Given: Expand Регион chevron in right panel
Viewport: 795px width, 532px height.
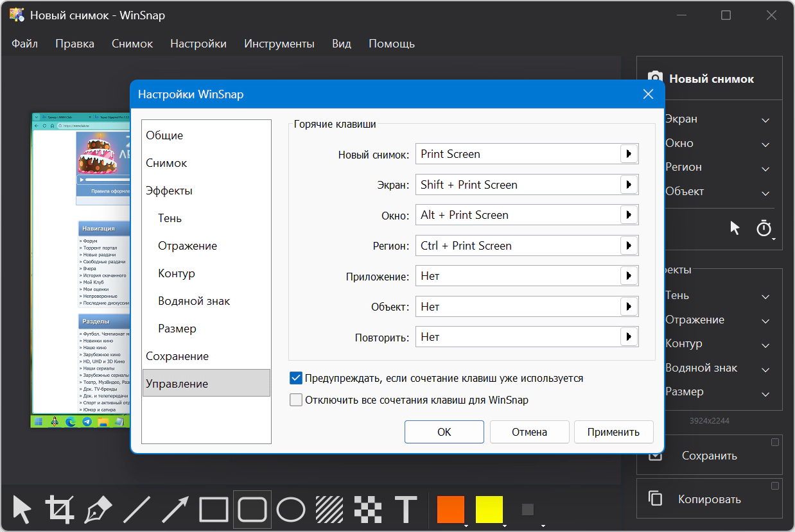Looking at the screenshot, I should click(765, 169).
